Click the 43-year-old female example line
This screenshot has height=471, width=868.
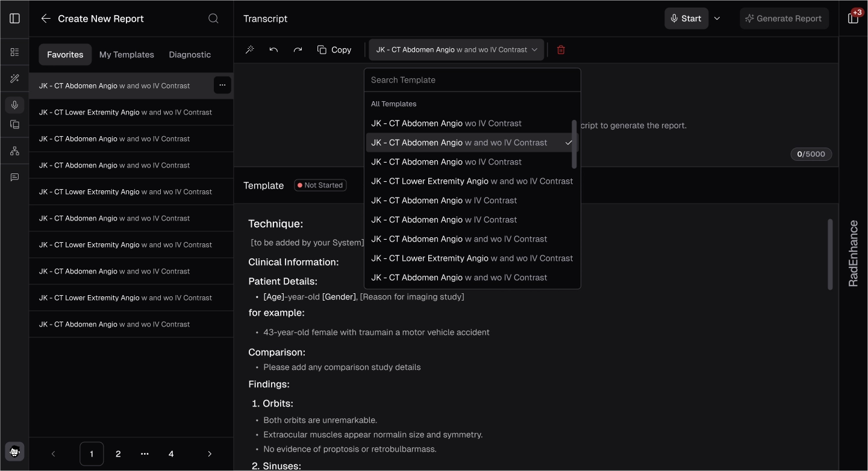pyautogui.click(x=376, y=332)
